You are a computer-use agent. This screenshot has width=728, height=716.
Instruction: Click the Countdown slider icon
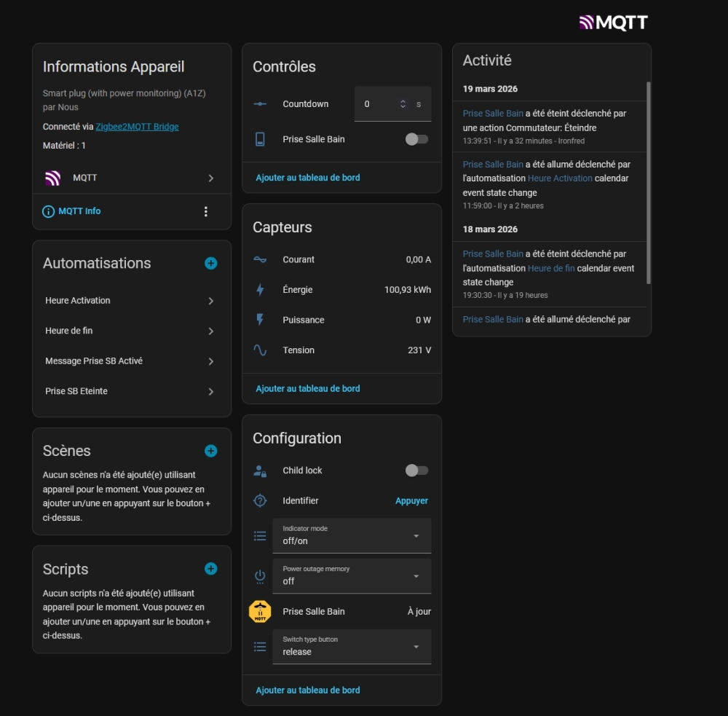[x=260, y=104]
